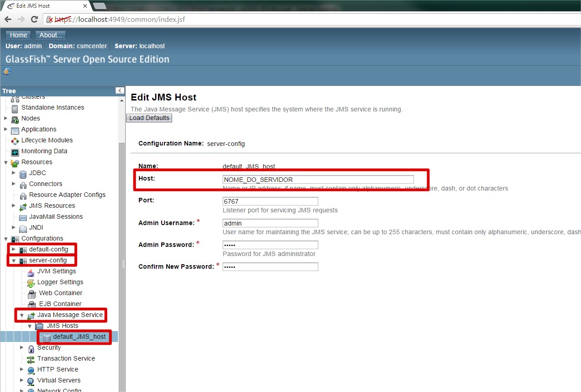The width and height of the screenshot is (581, 392).
Task: Click the JVM Settings icon
Action: (31, 271)
